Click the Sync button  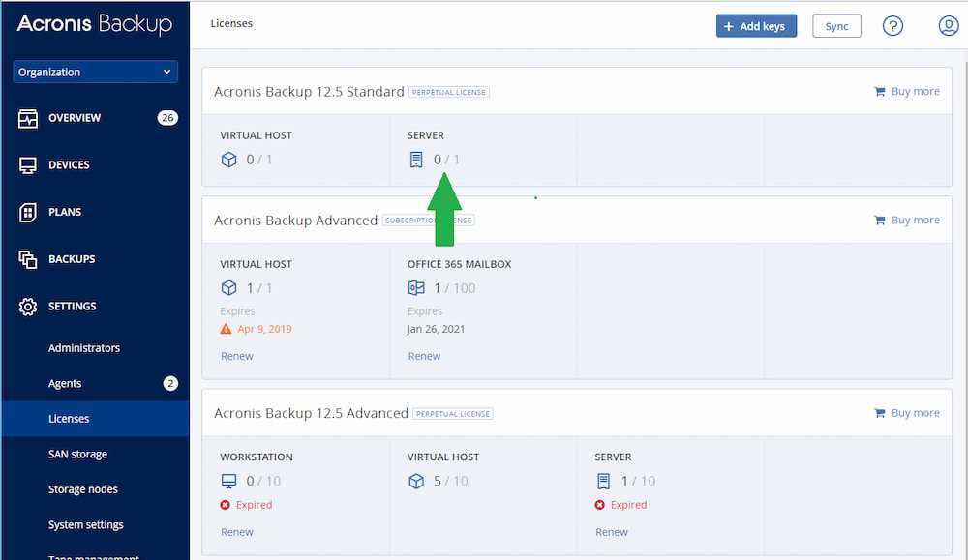[x=836, y=26]
